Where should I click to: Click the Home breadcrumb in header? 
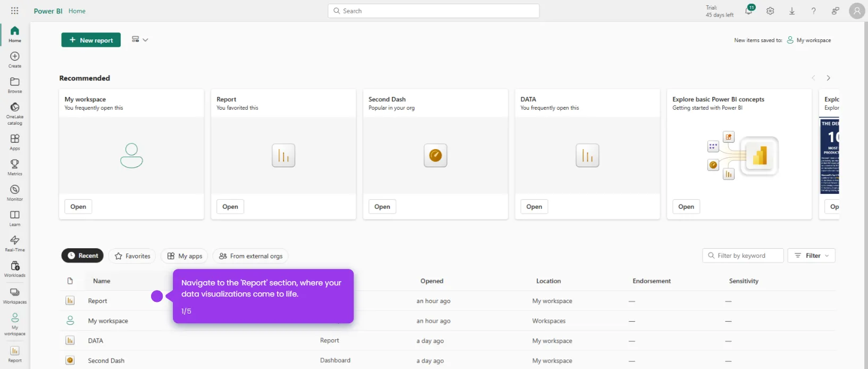pos(77,11)
